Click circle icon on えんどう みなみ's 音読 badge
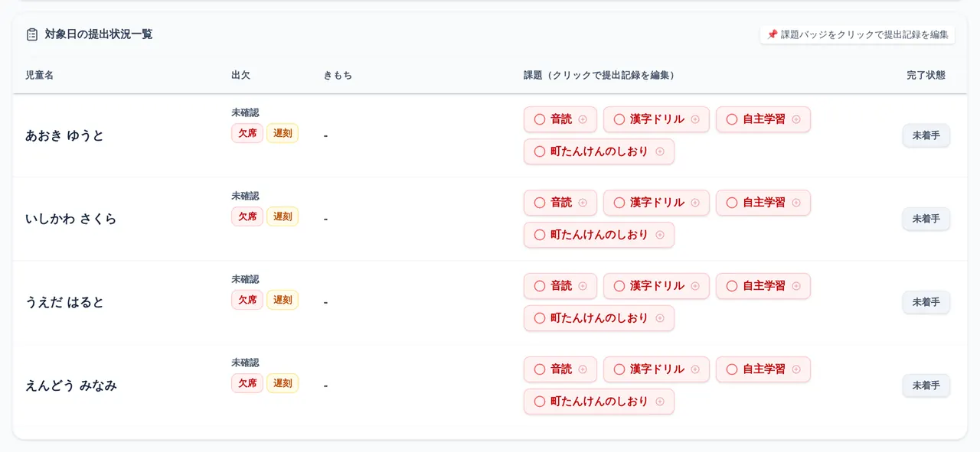 coord(540,369)
